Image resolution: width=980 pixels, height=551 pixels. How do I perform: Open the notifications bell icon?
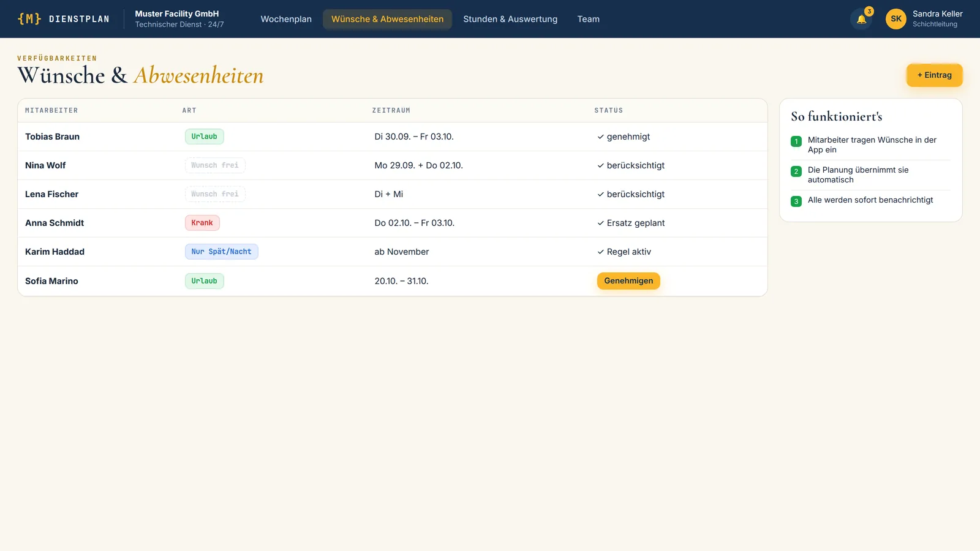pyautogui.click(x=861, y=19)
